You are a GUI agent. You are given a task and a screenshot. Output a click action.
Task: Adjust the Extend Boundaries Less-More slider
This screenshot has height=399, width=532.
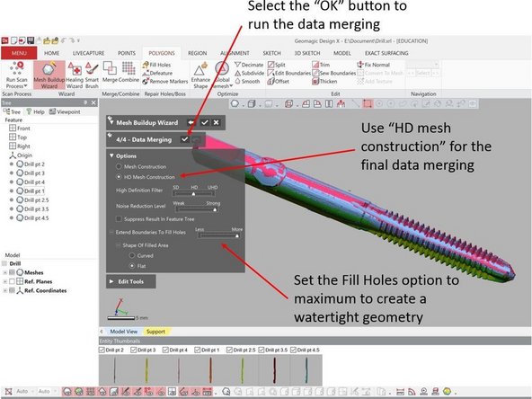coord(219,235)
